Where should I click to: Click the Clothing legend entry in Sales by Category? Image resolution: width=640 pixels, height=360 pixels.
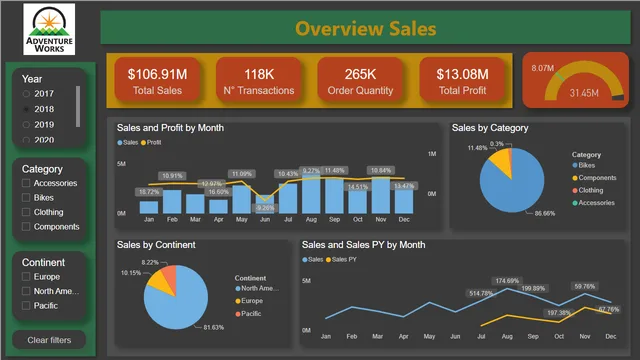[588, 191]
